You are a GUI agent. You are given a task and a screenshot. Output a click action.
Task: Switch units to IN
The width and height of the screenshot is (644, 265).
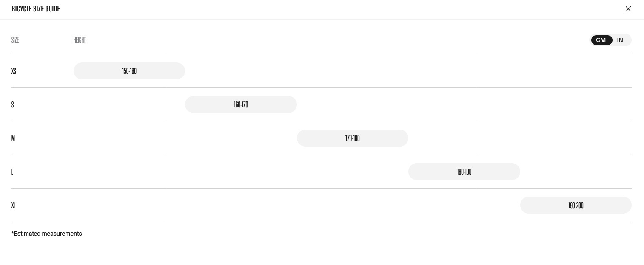point(620,40)
